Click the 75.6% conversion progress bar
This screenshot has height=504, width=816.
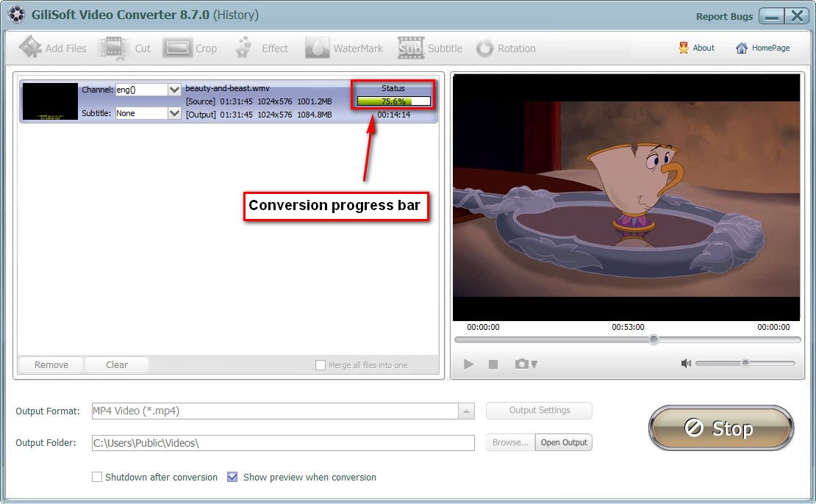pos(394,101)
